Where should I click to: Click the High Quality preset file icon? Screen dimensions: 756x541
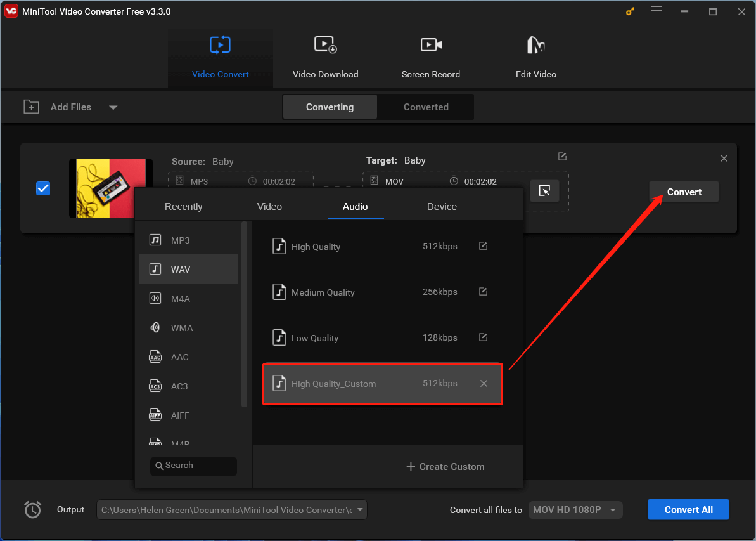click(x=279, y=246)
